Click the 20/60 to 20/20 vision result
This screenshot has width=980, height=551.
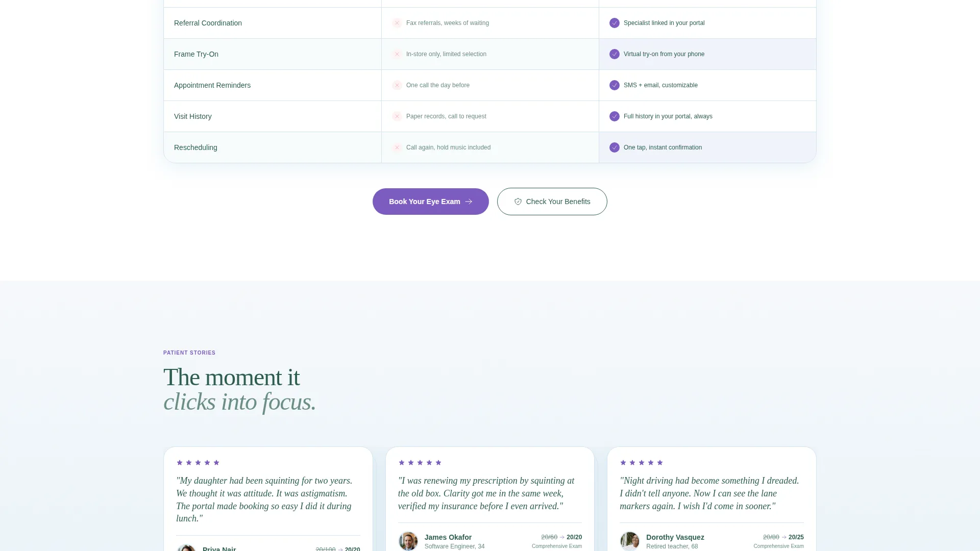[561, 537]
